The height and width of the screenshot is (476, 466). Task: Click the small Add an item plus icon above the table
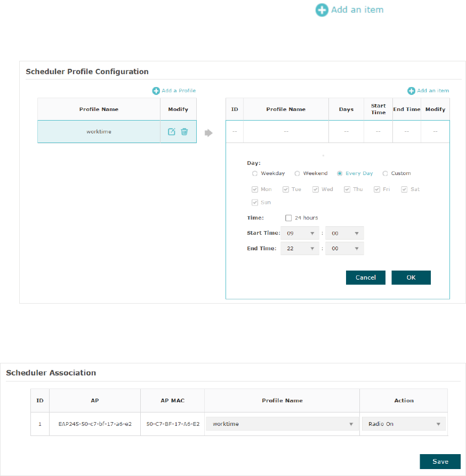(x=411, y=91)
